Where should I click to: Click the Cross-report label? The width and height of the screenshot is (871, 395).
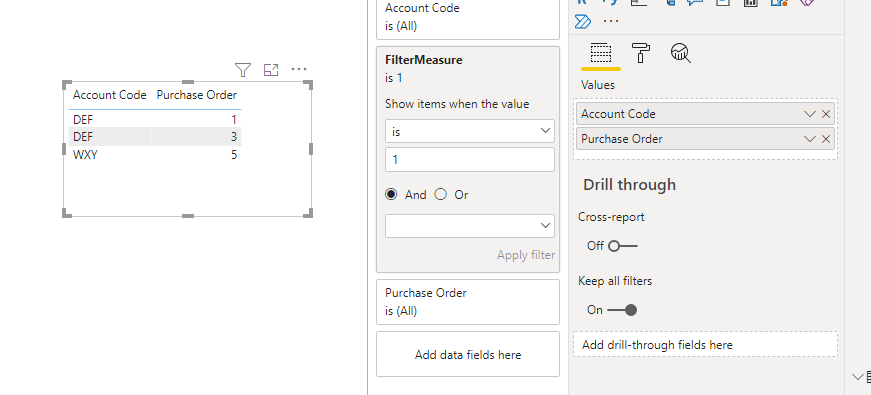(x=611, y=217)
